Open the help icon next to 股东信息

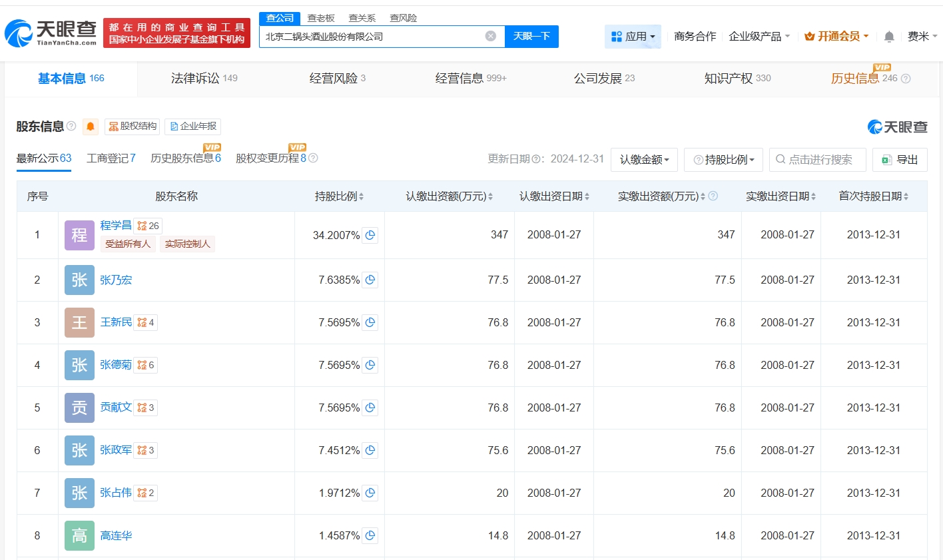click(x=71, y=126)
